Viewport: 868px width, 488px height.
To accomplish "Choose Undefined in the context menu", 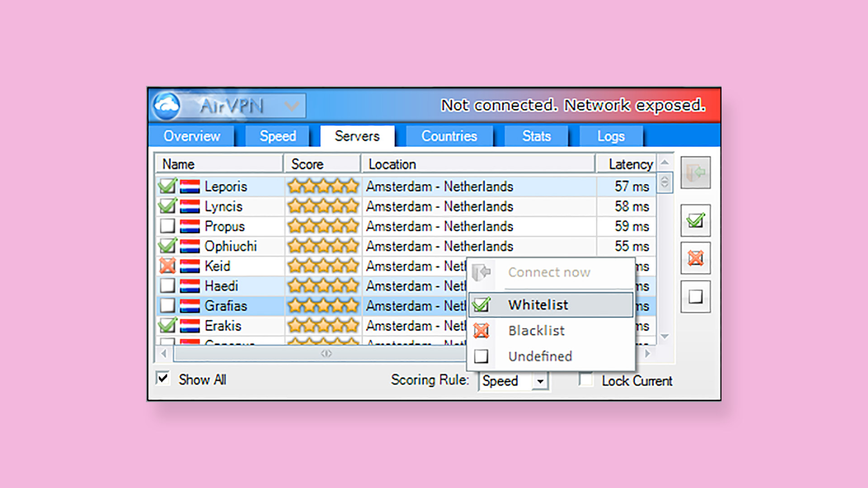I will 551,356.
